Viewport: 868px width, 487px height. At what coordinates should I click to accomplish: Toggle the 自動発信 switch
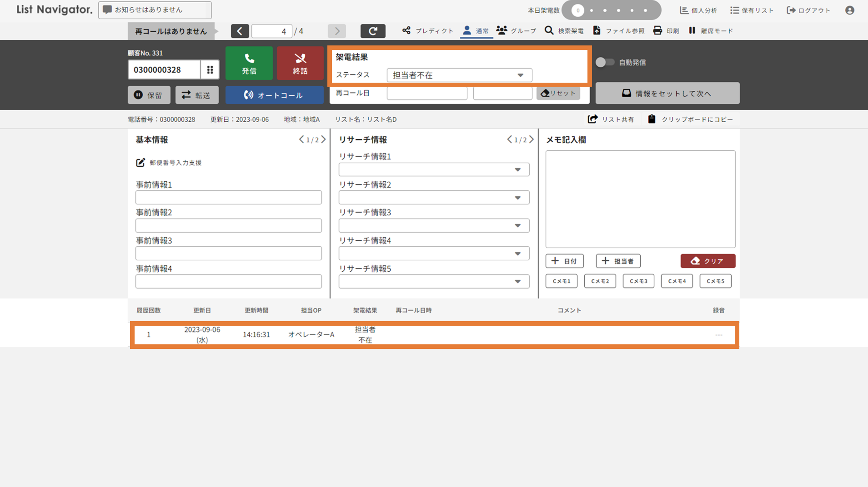[x=604, y=62]
